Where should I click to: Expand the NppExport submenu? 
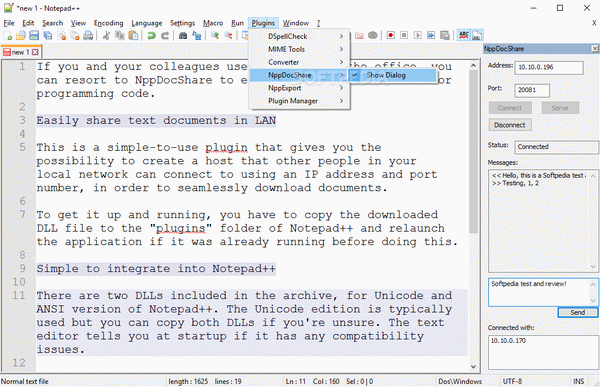click(299, 88)
